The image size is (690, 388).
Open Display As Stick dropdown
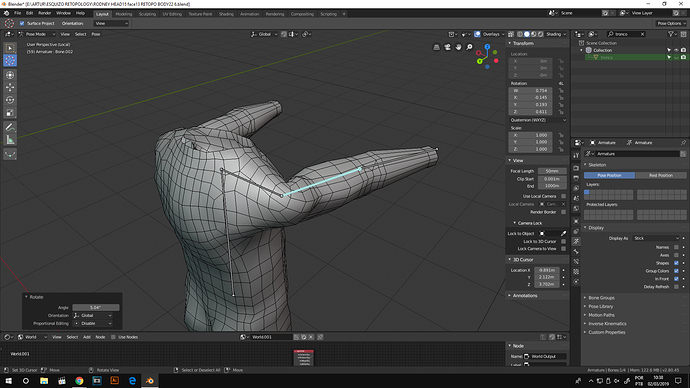(x=656, y=238)
